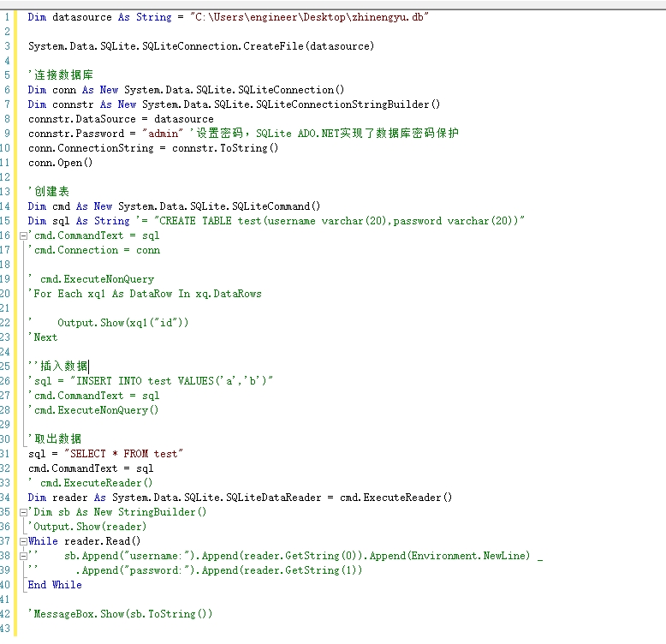
Task: Click the CREATE TABLE test SQL string
Action: [342, 221]
